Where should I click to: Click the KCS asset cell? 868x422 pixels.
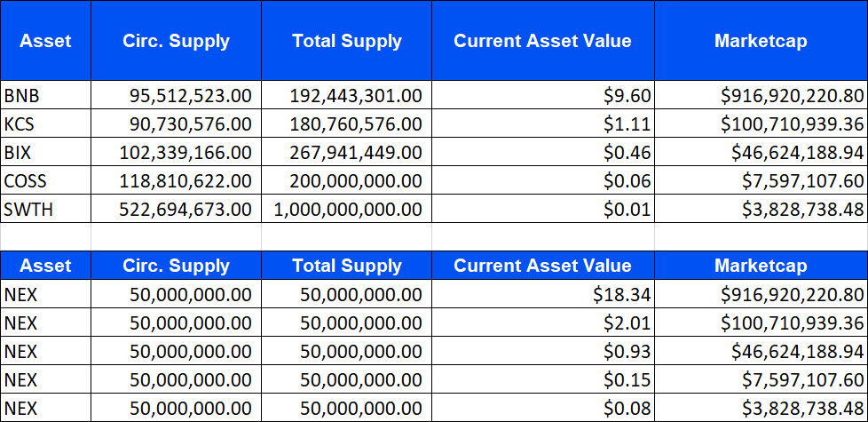click(45, 123)
